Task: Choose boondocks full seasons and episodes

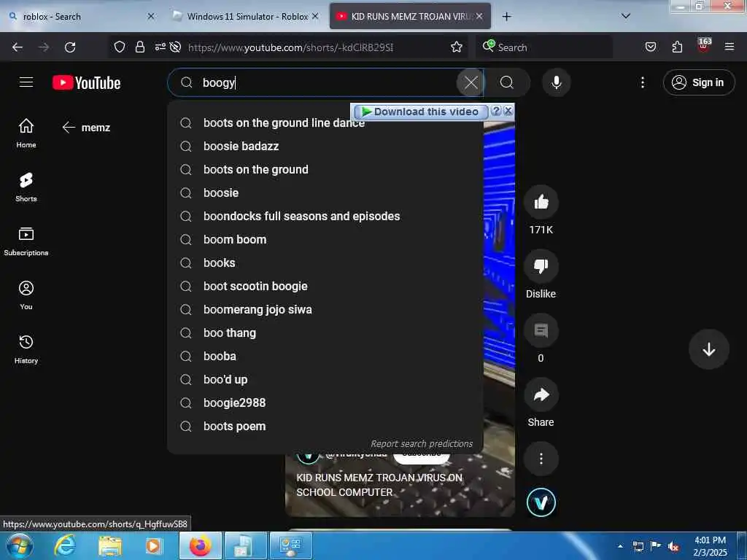Action: pos(325,216)
